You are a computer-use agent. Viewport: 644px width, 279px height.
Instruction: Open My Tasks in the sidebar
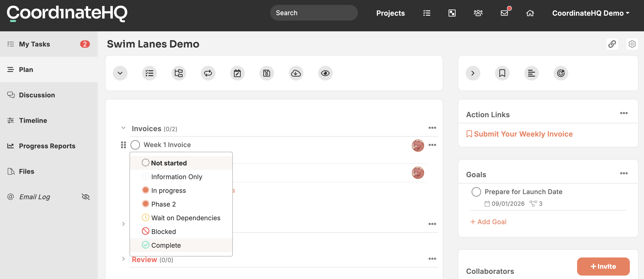tap(49, 44)
